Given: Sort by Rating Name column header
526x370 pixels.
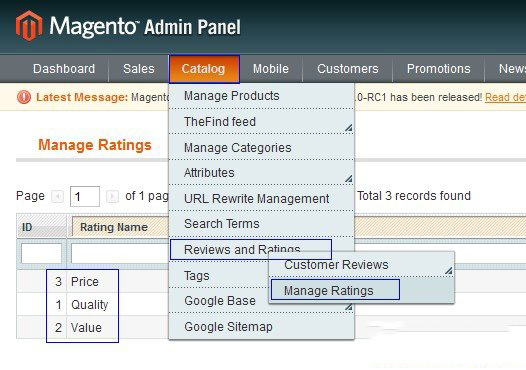Looking at the screenshot, I should (114, 227).
